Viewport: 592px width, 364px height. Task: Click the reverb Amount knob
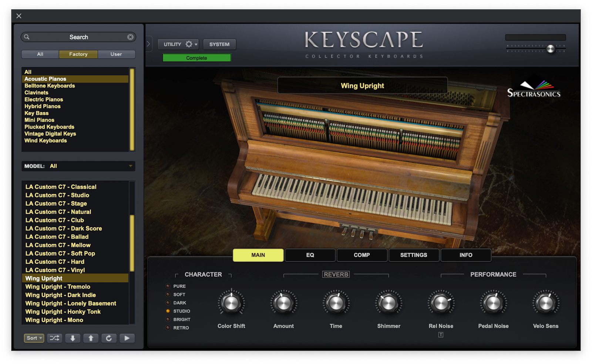[x=284, y=303]
